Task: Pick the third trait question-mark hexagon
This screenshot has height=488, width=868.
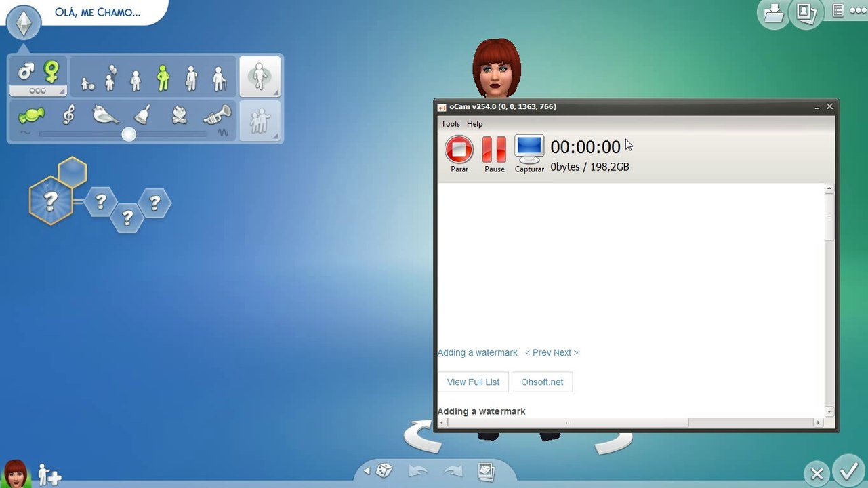Action: [x=155, y=203]
